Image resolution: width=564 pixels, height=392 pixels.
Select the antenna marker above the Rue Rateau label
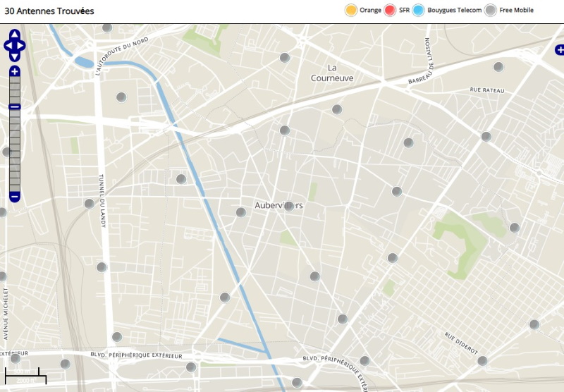[x=498, y=67]
